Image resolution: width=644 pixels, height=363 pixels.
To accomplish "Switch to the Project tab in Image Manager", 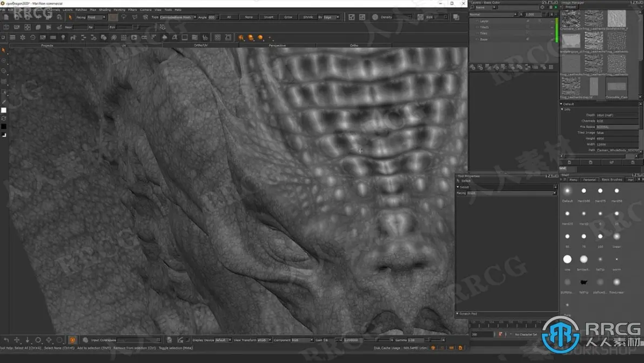I will (x=571, y=7).
